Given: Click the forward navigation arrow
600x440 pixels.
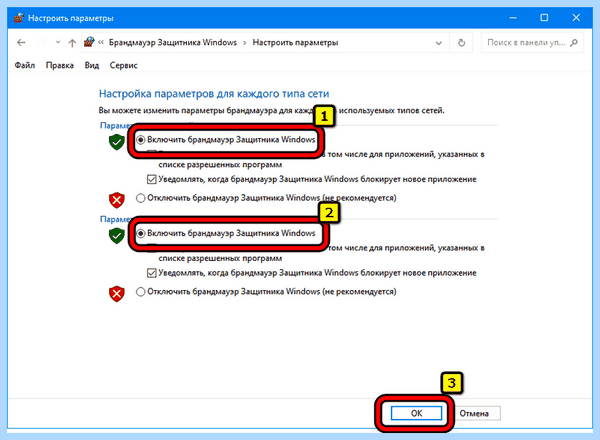Looking at the screenshot, I should click(x=41, y=42).
